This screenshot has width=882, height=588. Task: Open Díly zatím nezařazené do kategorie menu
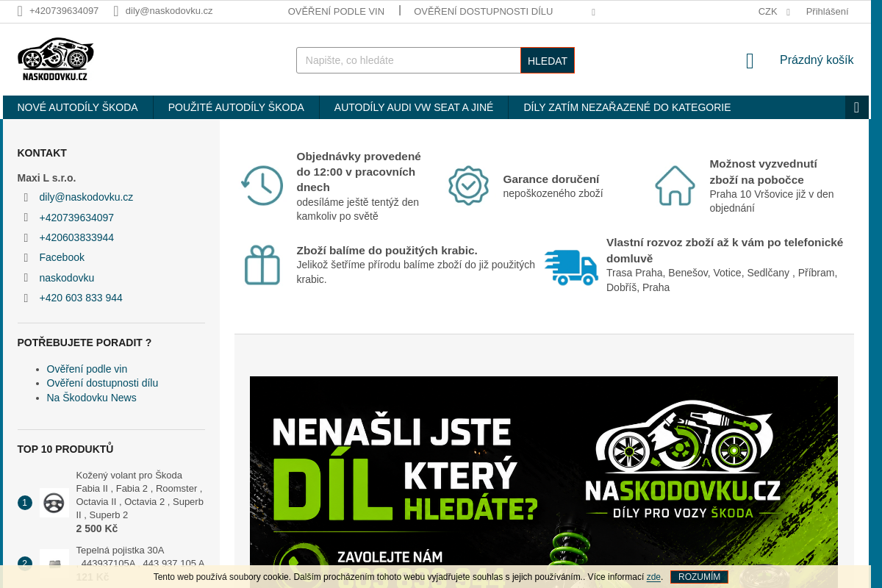(x=627, y=107)
